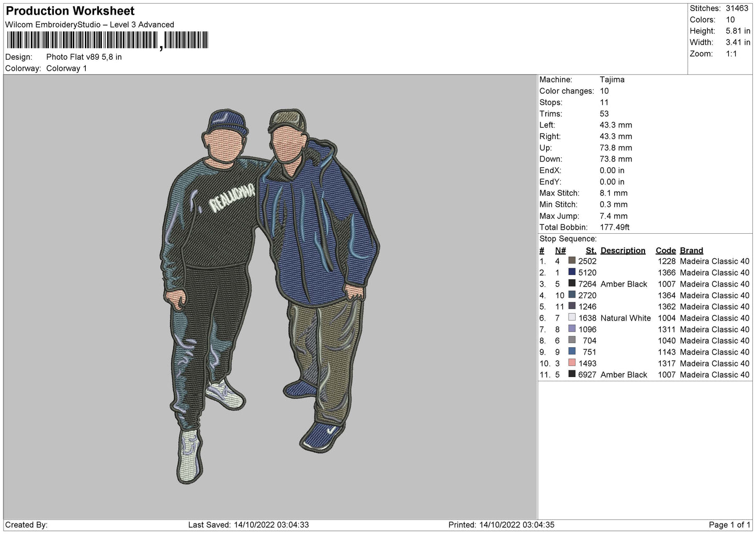Screen dimensions: 756x534
Task: Click the Min Stitch value 0.3 mm
Action: [x=614, y=204]
